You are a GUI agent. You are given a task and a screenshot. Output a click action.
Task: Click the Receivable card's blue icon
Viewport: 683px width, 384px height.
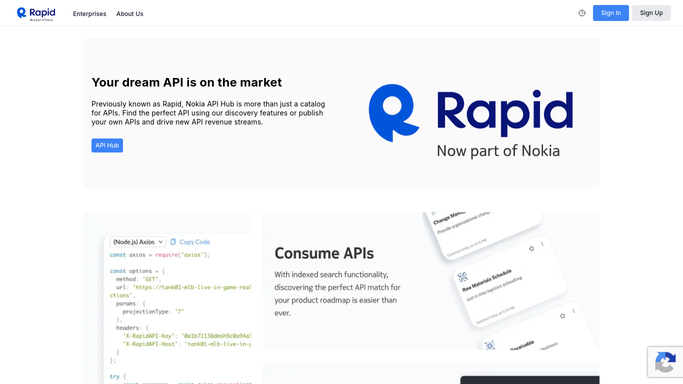pyautogui.click(x=490, y=346)
